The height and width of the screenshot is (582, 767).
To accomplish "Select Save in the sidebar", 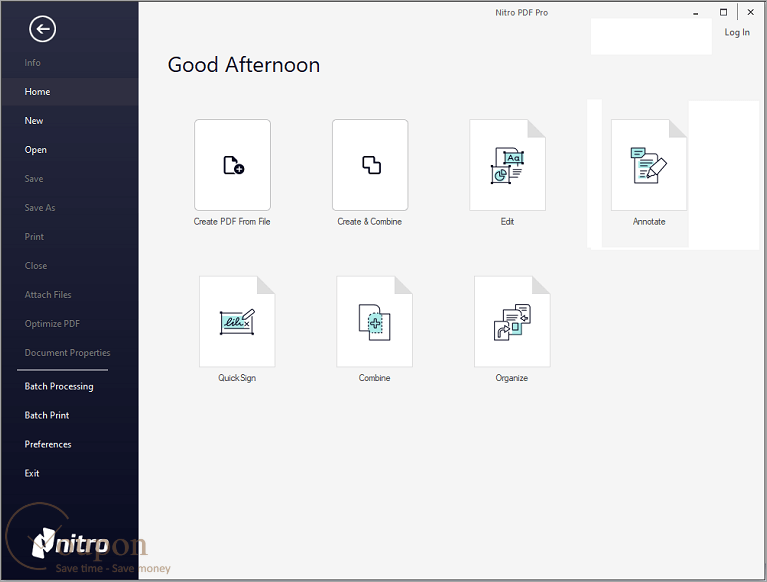I will 34,179.
